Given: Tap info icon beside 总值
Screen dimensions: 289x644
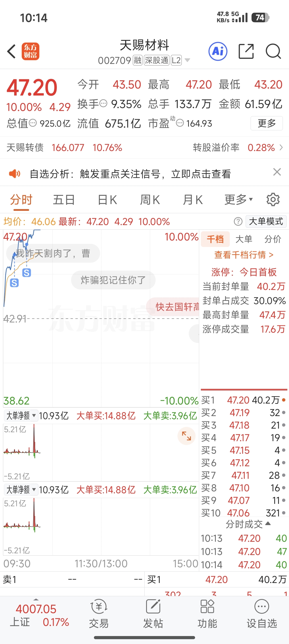Looking at the screenshot, I should click(x=33, y=123).
